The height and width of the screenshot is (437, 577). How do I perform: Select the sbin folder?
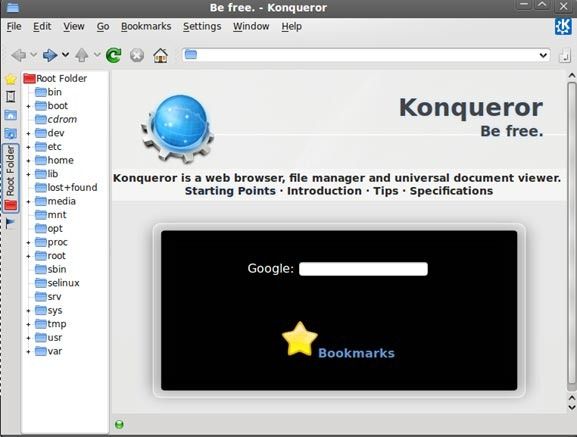point(51,269)
